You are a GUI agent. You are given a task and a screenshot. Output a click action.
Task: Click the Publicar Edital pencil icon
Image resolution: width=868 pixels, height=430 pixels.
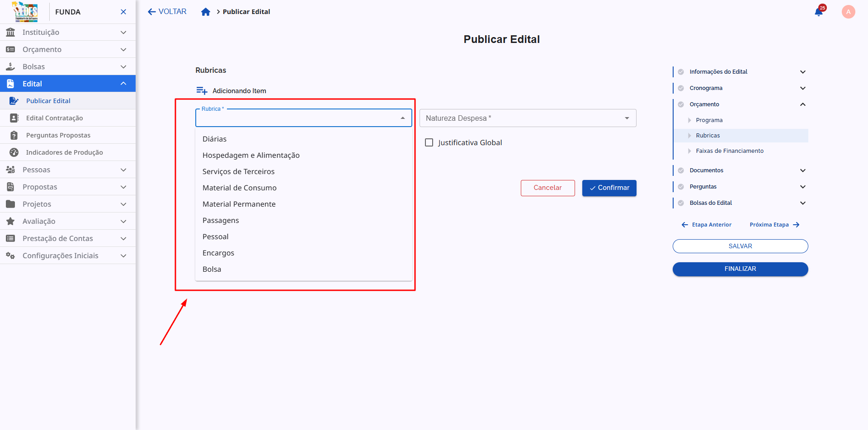click(14, 100)
